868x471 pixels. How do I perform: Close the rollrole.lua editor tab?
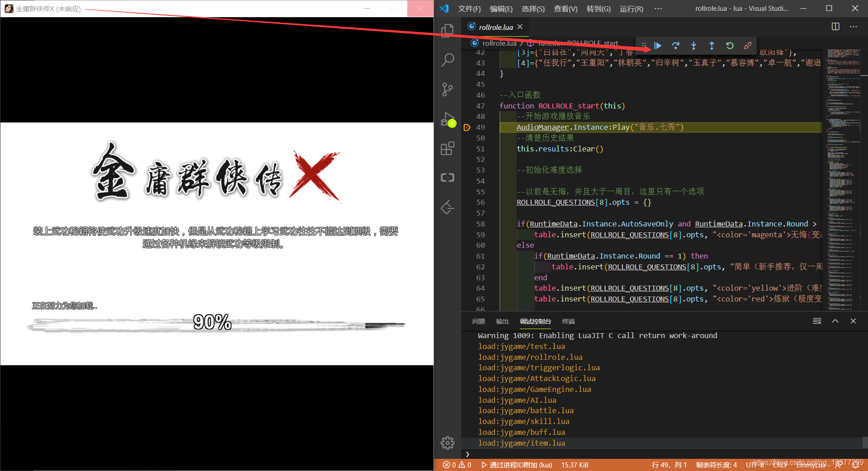click(520, 27)
